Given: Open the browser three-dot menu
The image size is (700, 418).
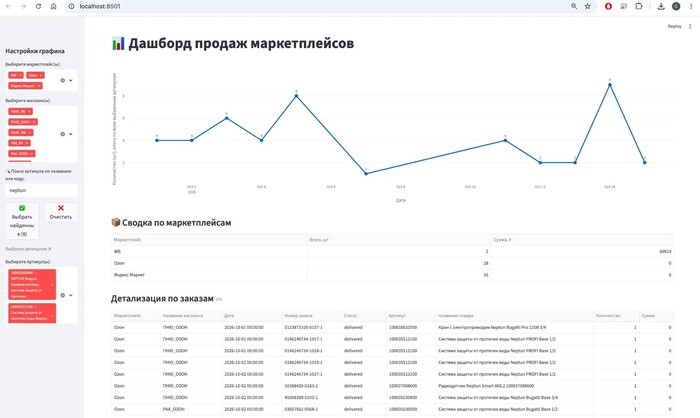Looking at the screenshot, I should pyautogui.click(x=691, y=6).
